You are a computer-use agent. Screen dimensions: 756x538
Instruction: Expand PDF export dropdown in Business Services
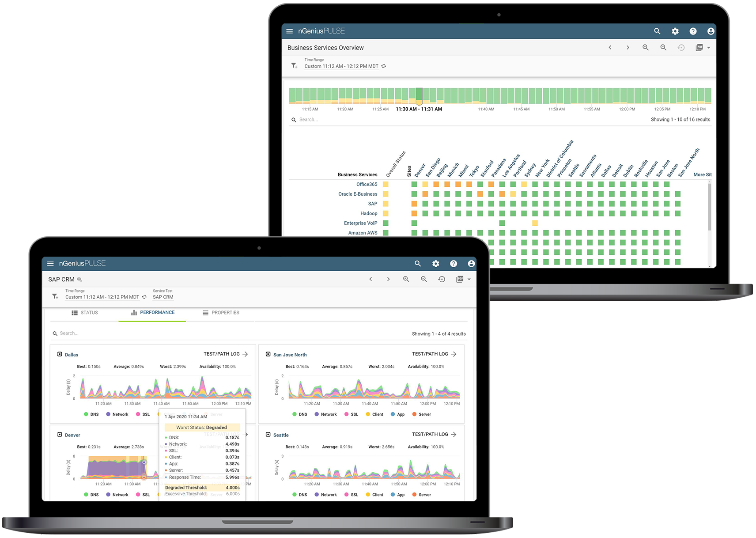708,48
